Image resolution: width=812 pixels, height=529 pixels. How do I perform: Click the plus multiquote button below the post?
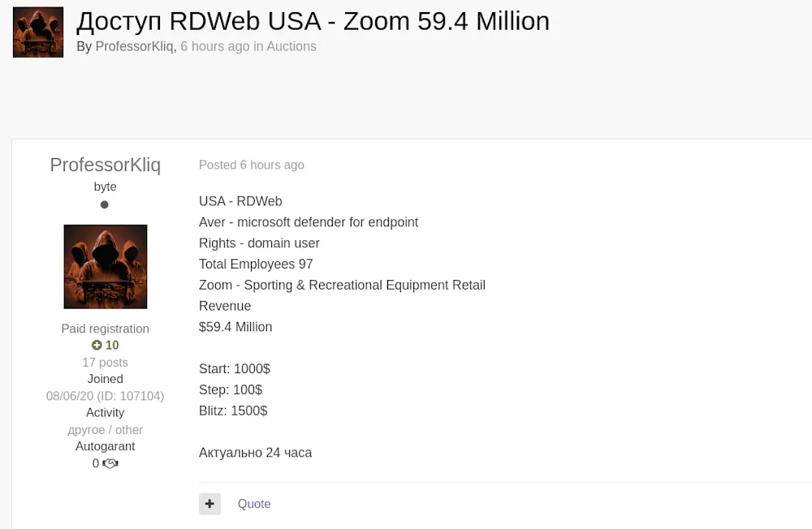209,503
